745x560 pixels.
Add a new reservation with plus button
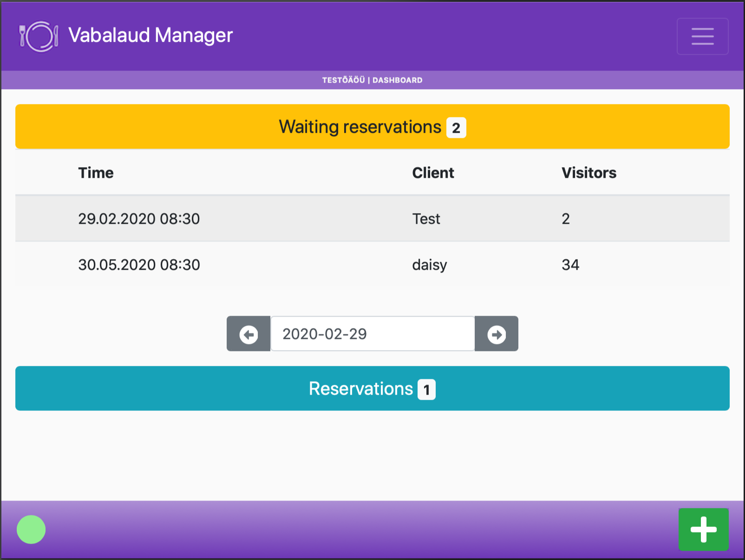point(703,529)
